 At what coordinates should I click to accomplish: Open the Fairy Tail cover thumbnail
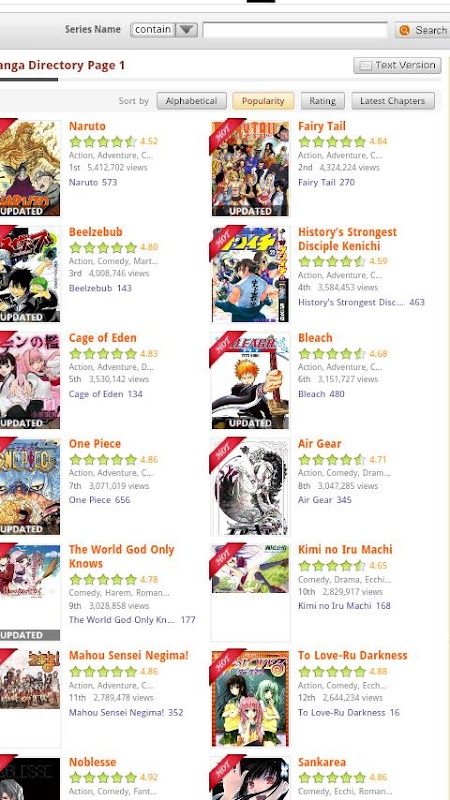251,169
